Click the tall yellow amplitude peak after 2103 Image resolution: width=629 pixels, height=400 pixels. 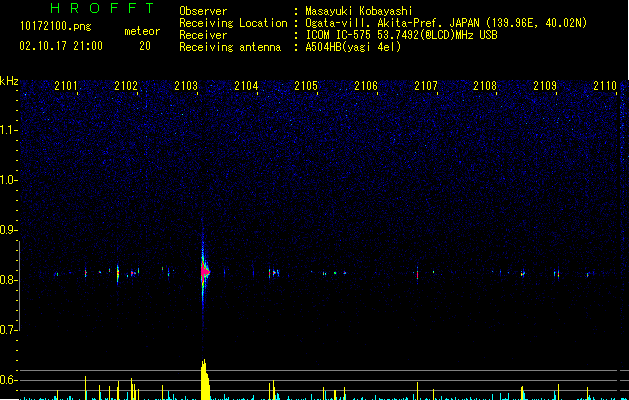pyautogui.click(x=205, y=380)
